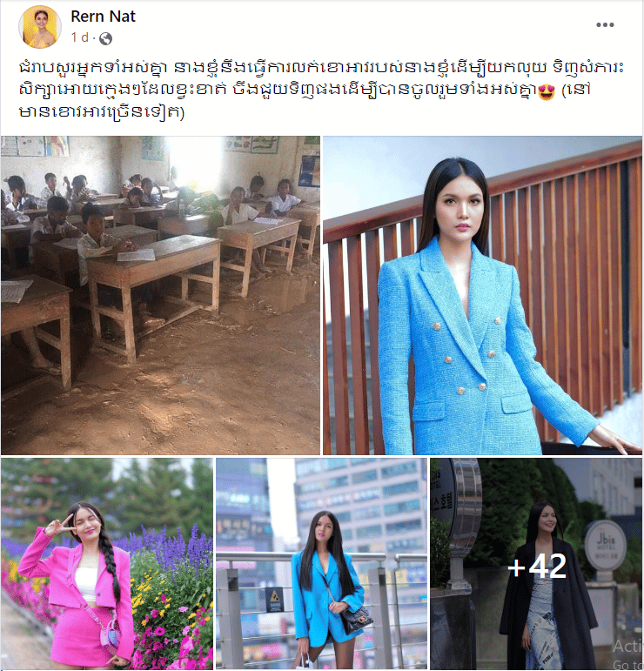
Task: Open the three-dot post options menu
Action: coord(605,25)
